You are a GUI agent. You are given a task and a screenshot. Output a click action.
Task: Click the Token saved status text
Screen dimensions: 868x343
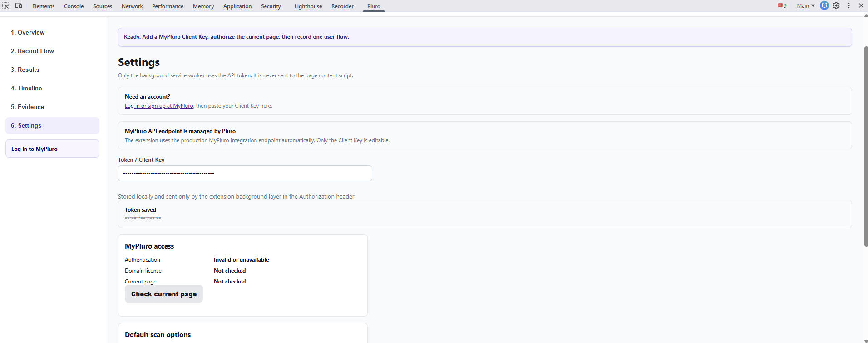point(140,210)
